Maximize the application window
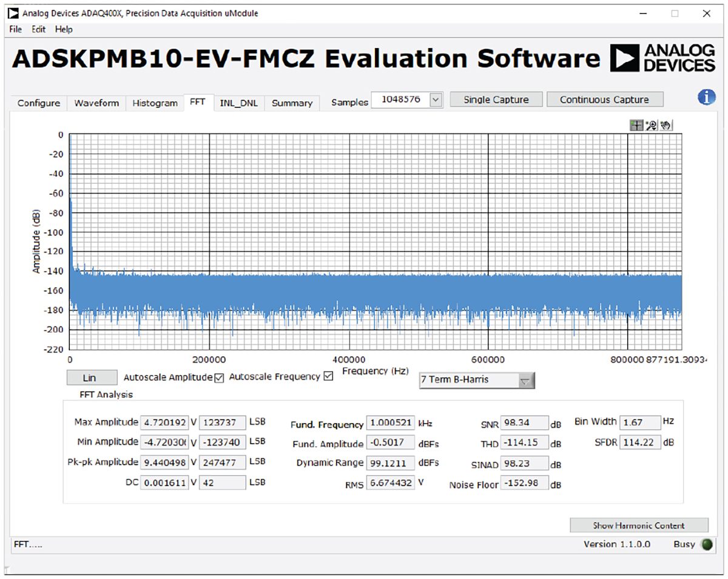 click(674, 13)
